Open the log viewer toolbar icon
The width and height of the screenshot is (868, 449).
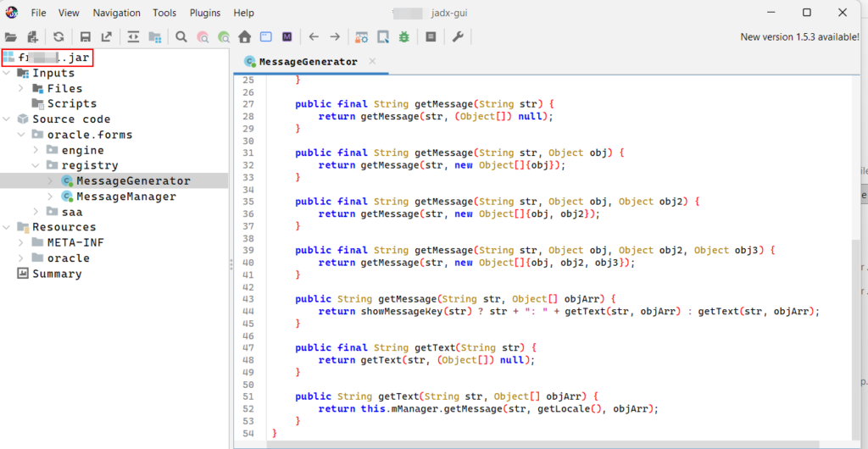coord(431,37)
